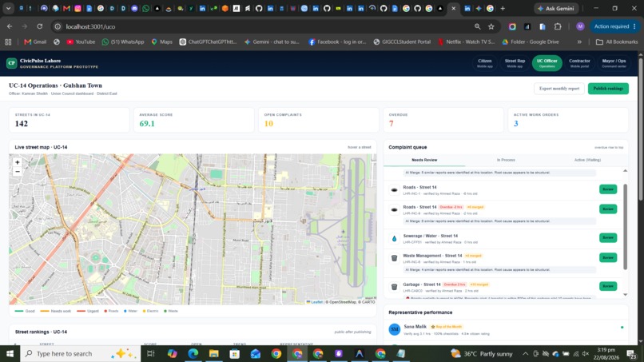The image size is (644, 362).
Task: Click Export monthly report button
Action: [x=559, y=89]
